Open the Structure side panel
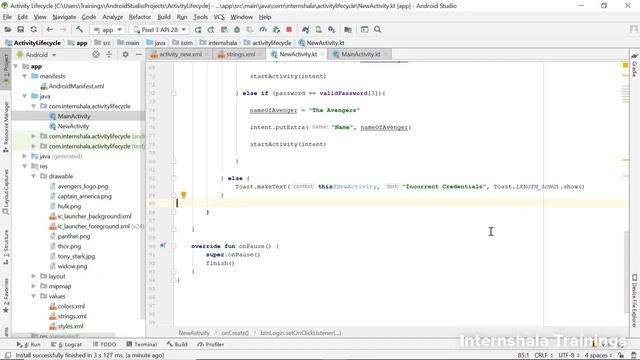Viewport: 640px width, 360px height. coord(6,247)
